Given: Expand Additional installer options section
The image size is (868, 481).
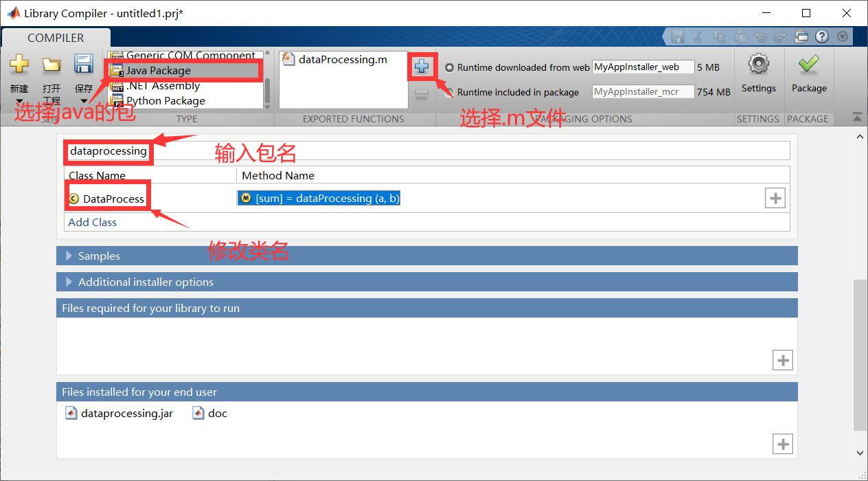Looking at the screenshot, I should (x=426, y=282).
